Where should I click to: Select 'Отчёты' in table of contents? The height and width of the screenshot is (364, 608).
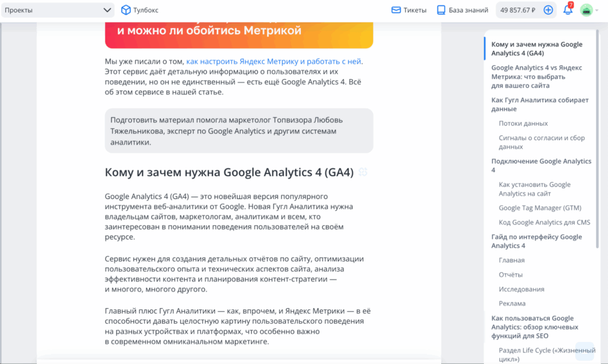click(511, 275)
